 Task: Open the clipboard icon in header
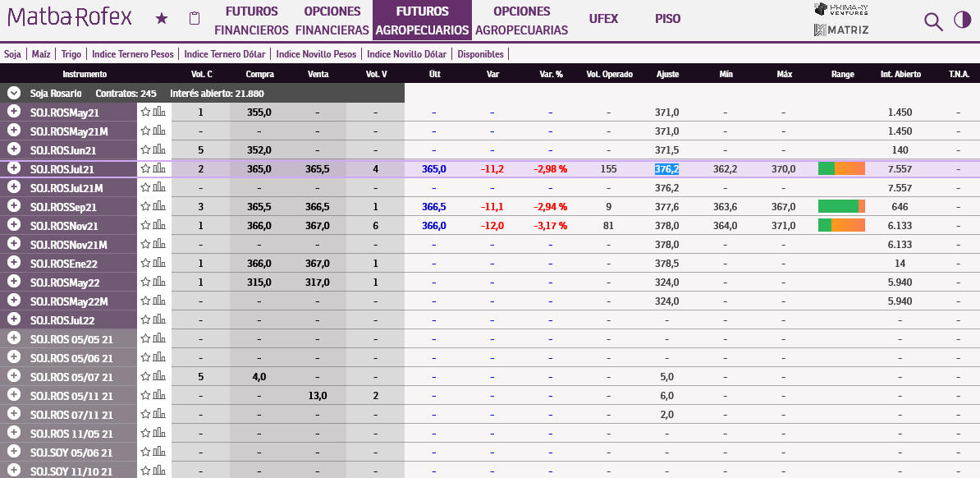click(x=195, y=19)
